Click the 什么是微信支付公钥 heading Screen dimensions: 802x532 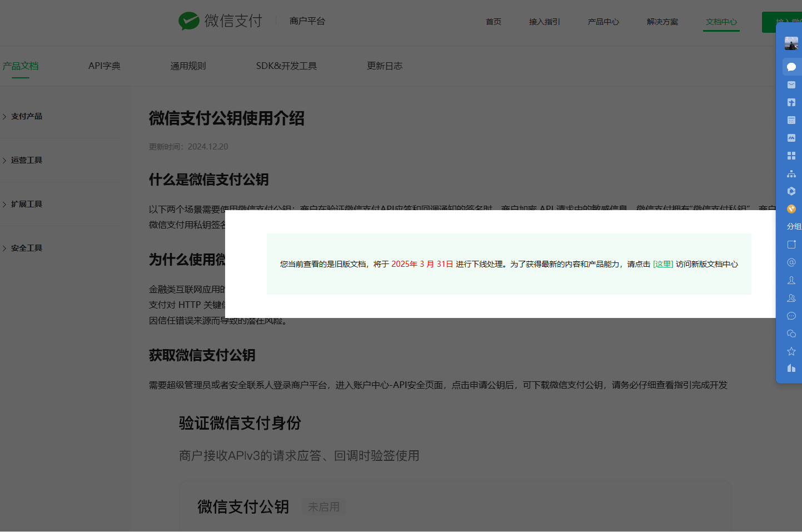[209, 180]
